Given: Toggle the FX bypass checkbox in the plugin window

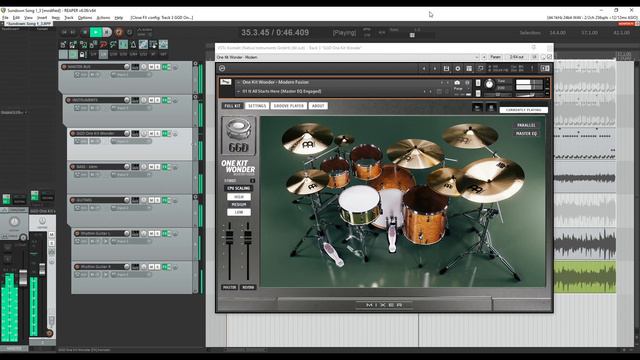Looking at the screenshot, I should pyautogui.click(x=549, y=57).
